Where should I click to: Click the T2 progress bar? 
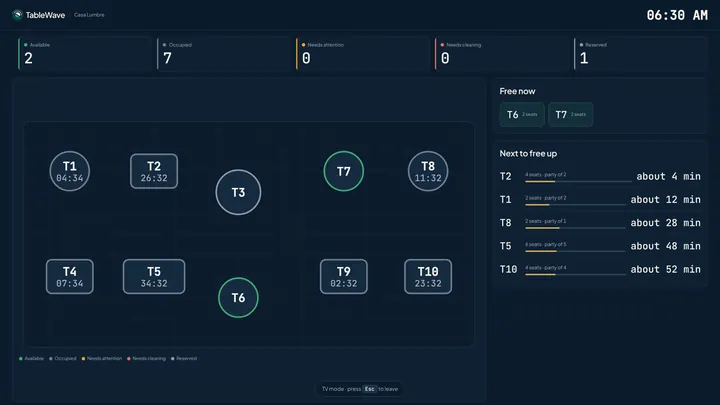578,182
